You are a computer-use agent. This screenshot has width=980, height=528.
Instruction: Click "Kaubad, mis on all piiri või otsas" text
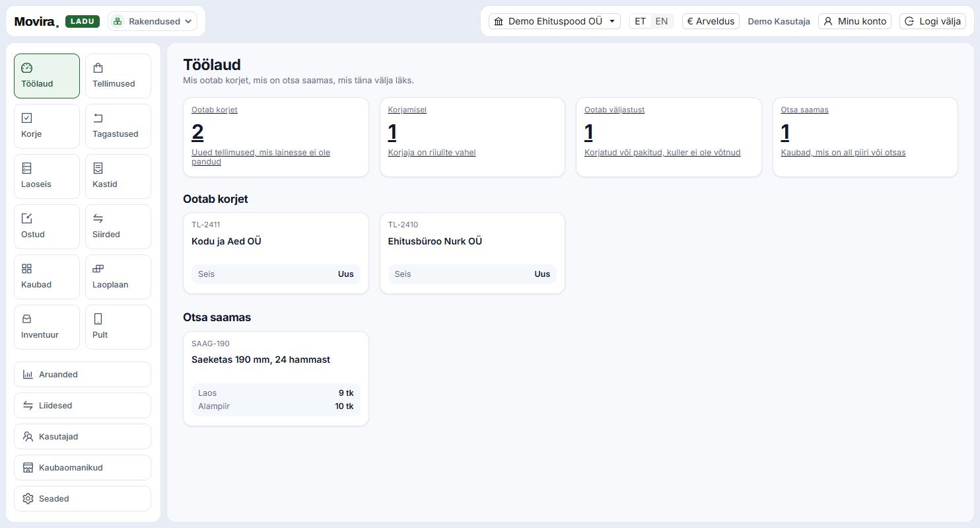point(843,153)
